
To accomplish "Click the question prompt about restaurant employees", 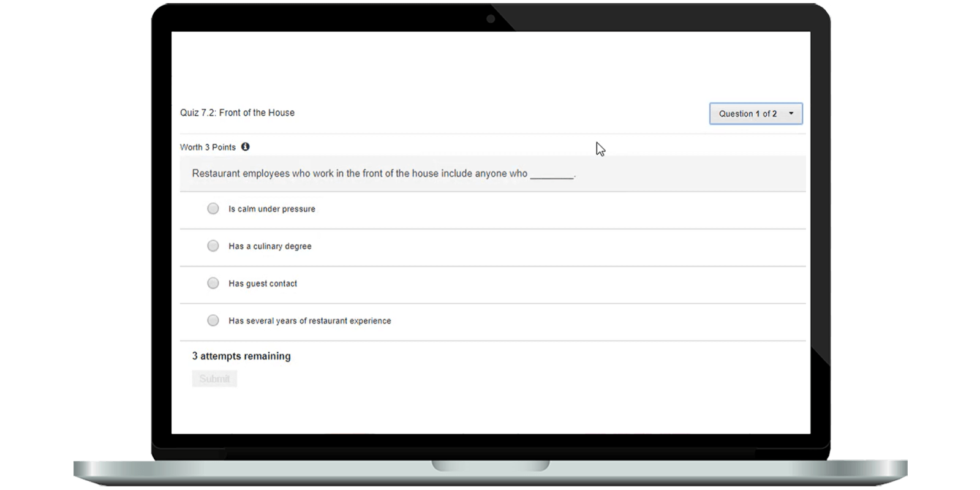I will 360,173.
